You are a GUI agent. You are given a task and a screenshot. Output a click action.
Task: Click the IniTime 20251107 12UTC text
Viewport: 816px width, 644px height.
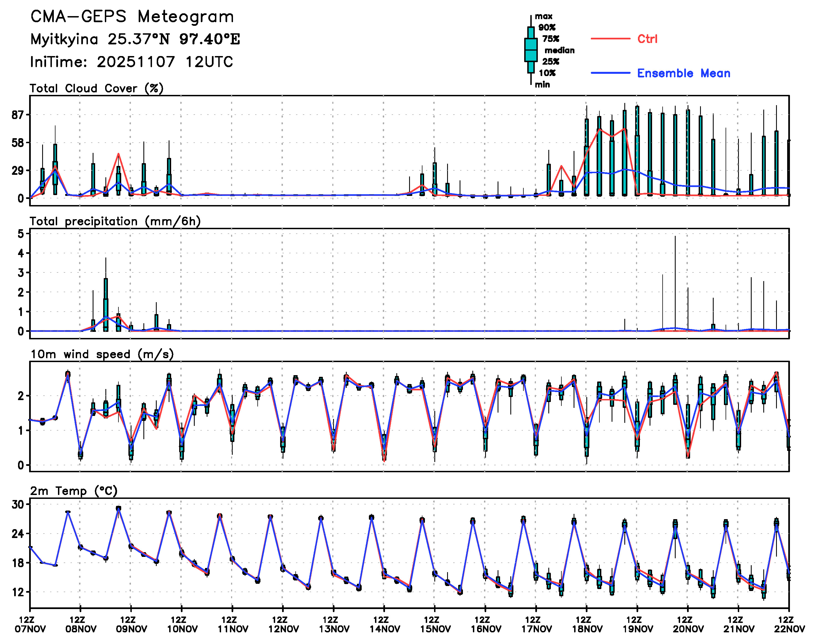(131, 62)
